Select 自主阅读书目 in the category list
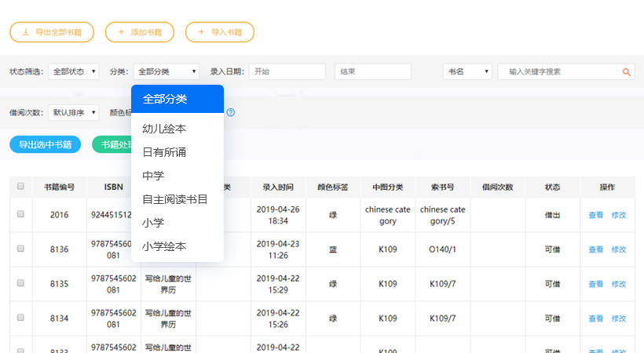644x353 pixels. (x=177, y=199)
